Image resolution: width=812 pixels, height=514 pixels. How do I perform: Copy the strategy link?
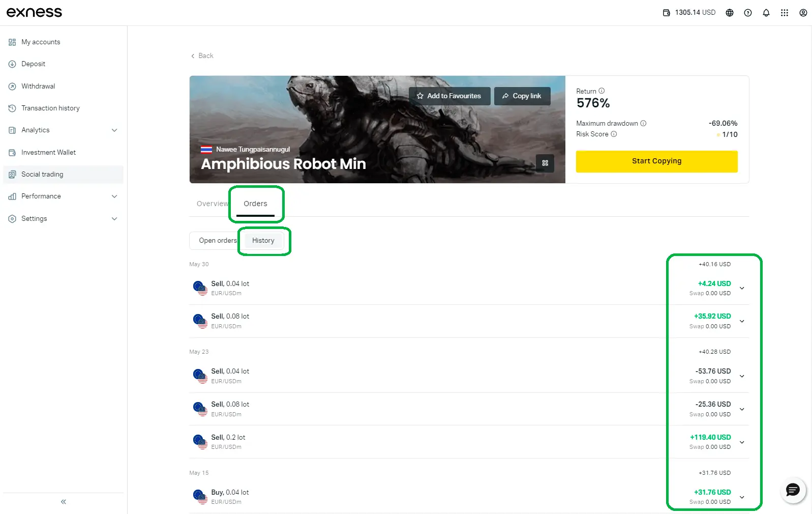tap(522, 96)
